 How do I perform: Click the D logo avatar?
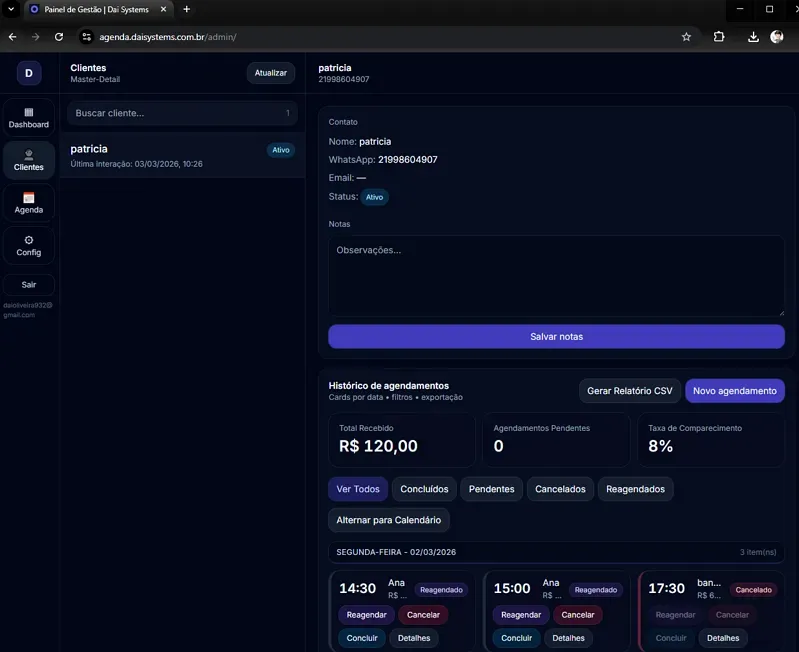point(28,73)
